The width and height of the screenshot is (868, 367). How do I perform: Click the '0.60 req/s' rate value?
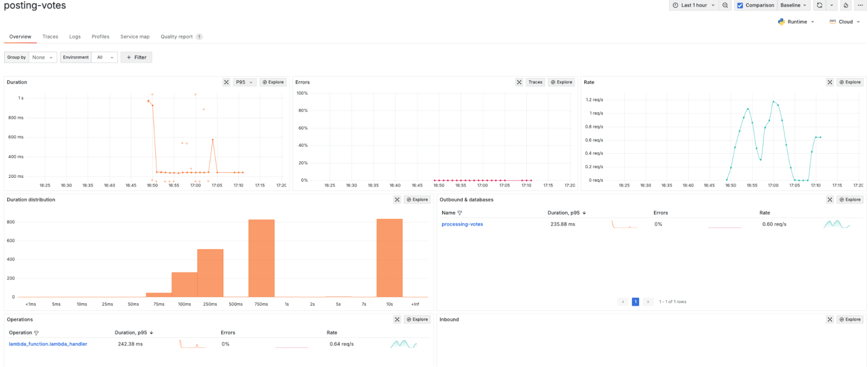[x=774, y=224]
